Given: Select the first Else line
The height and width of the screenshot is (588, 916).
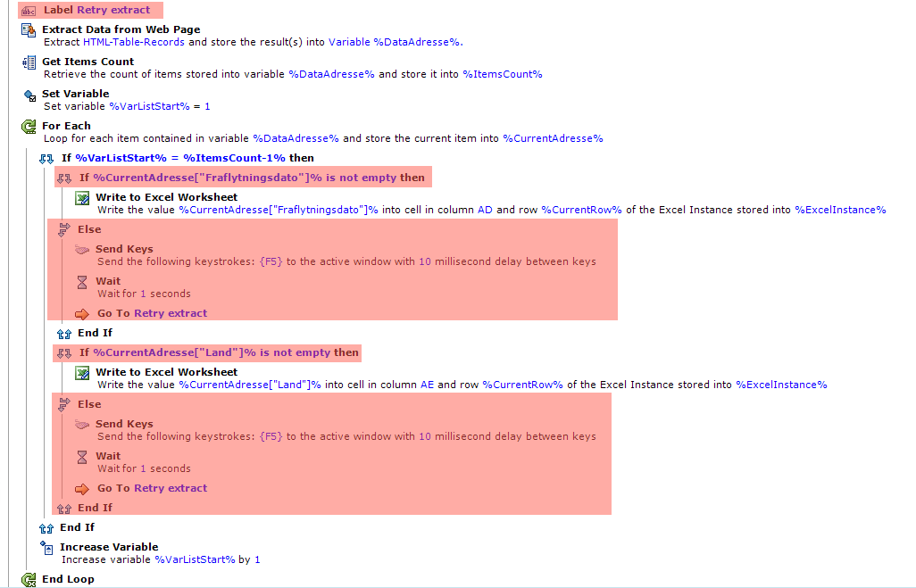Looking at the screenshot, I should (89, 229).
